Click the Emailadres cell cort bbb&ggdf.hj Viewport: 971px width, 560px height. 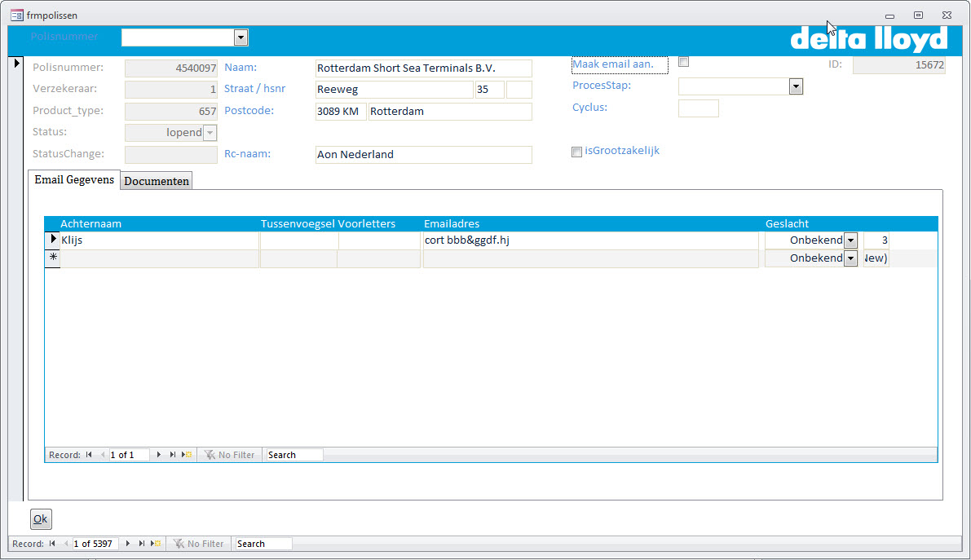pos(591,240)
